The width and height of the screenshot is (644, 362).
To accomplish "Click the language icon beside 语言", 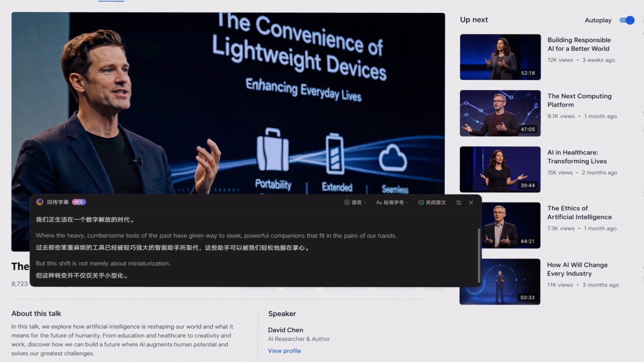I will 347,202.
